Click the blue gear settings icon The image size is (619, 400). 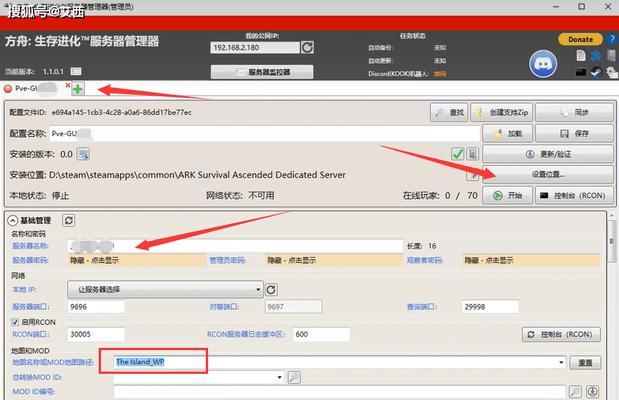click(x=596, y=56)
